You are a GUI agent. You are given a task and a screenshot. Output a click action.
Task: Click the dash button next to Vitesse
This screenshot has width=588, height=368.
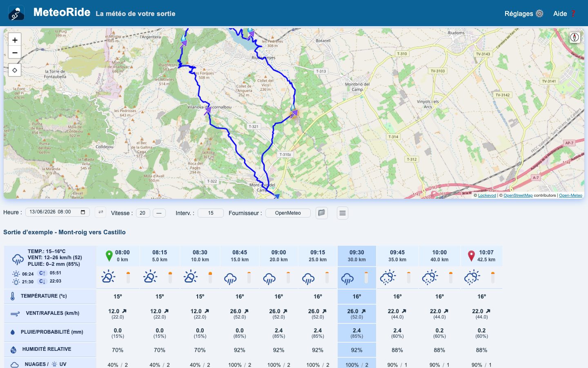coord(159,213)
